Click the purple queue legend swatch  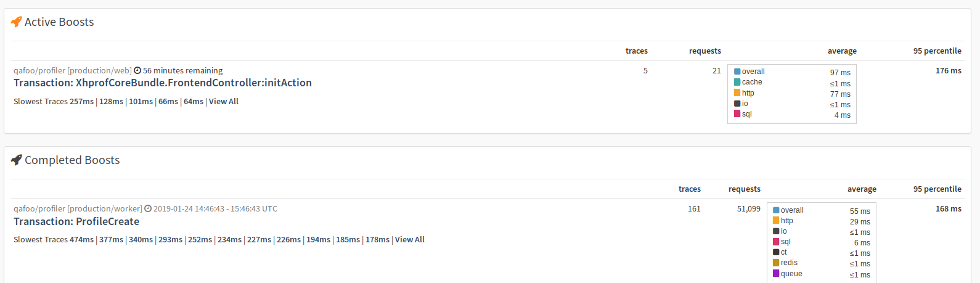click(x=776, y=273)
